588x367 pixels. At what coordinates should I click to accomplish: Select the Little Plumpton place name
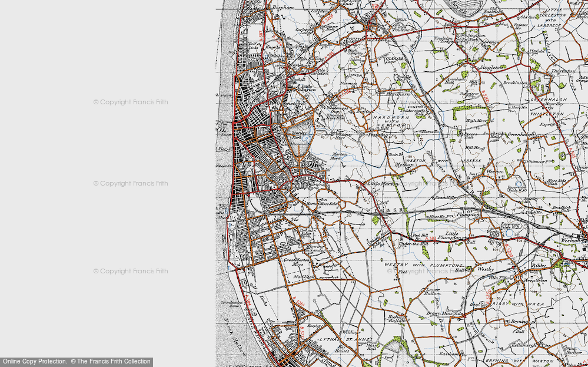(450, 236)
